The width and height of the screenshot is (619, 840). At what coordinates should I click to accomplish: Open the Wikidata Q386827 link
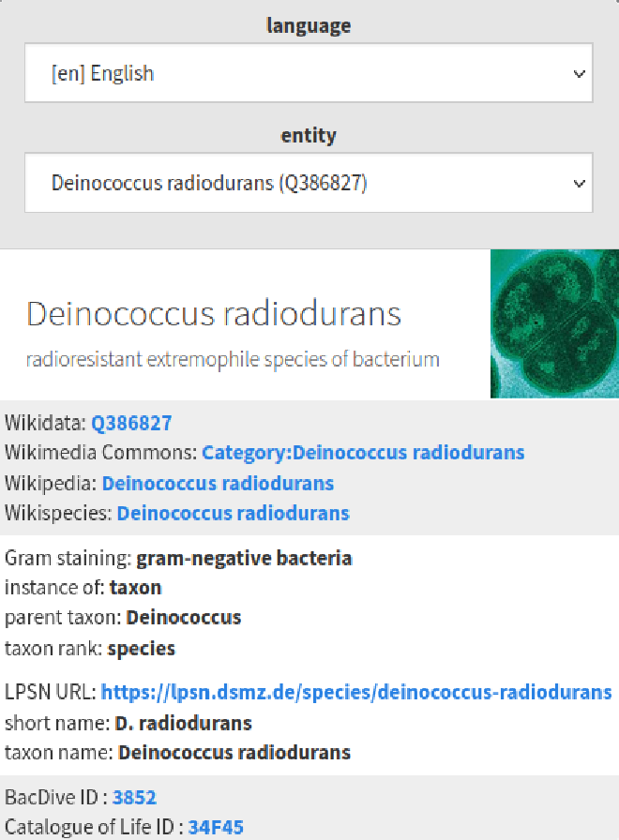131,423
